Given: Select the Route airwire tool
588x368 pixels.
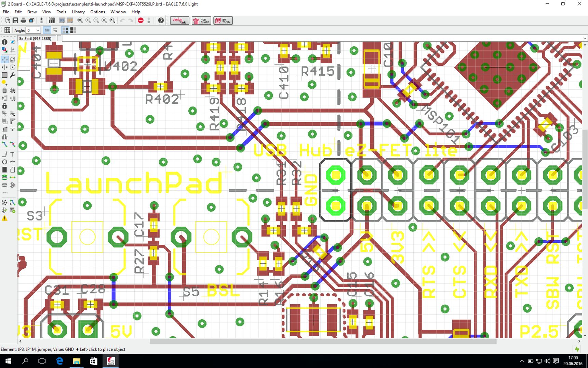Looking at the screenshot, I should (4, 144).
